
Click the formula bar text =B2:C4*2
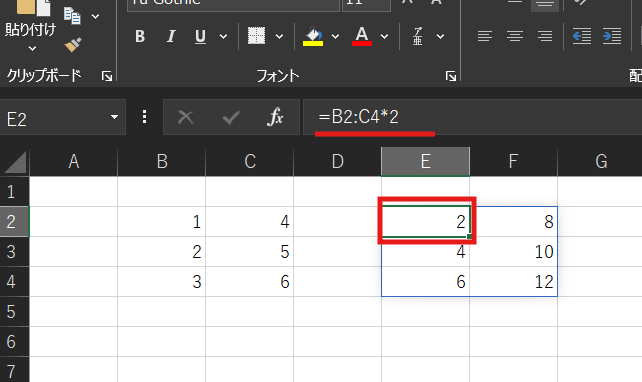[358, 117]
